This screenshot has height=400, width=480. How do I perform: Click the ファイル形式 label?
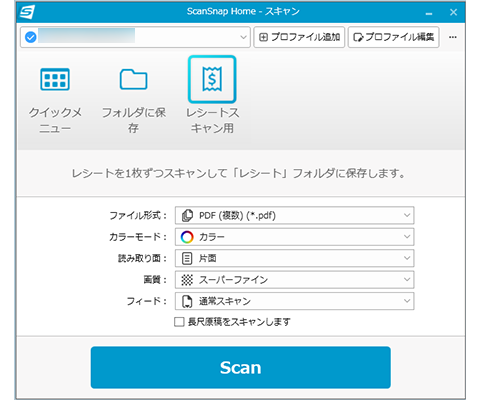pyautogui.click(x=138, y=215)
